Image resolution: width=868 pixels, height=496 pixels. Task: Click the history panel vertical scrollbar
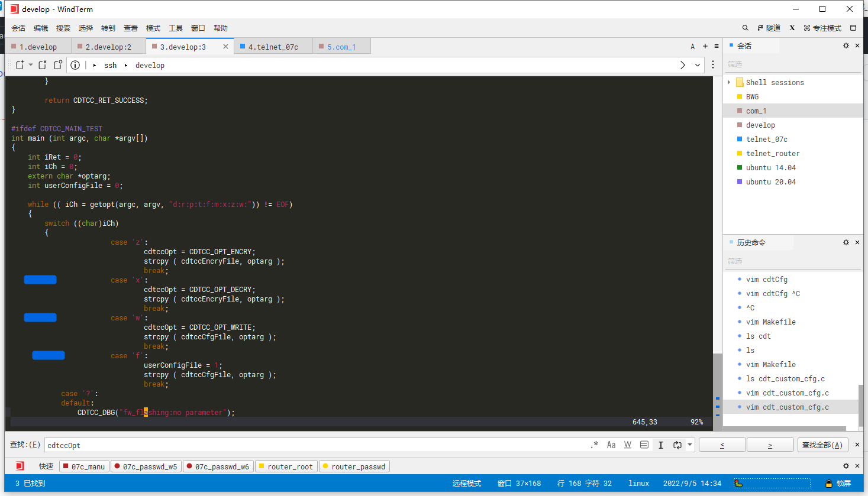point(860,405)
